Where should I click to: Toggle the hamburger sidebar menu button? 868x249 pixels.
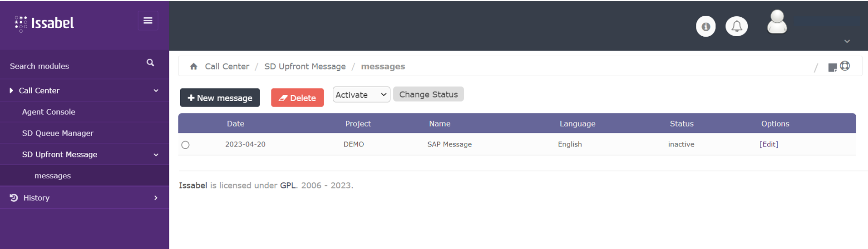pos(148,21)
